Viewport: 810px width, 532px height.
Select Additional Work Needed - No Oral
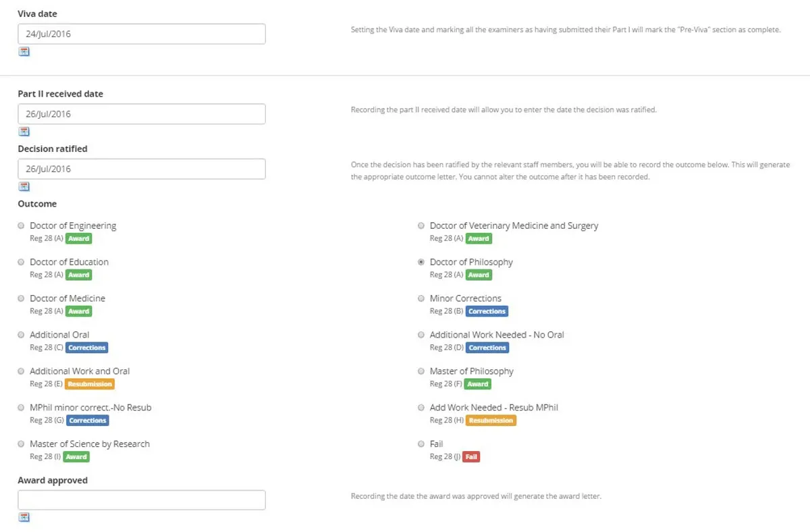click(421, 335)
